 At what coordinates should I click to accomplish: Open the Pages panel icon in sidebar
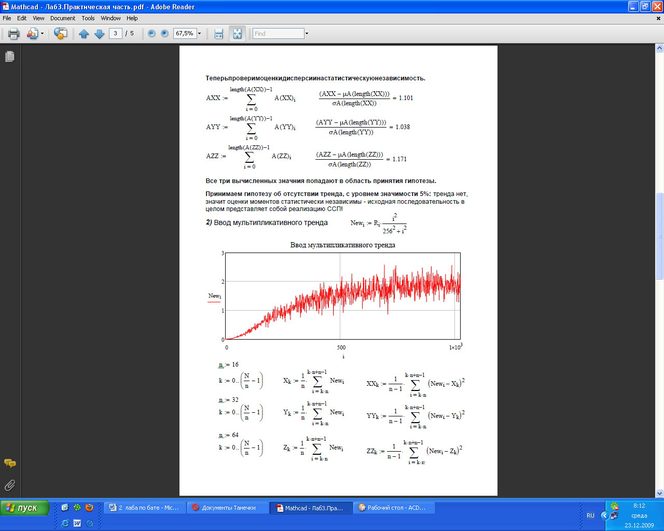pyautogui.click(x=10, y=56)
